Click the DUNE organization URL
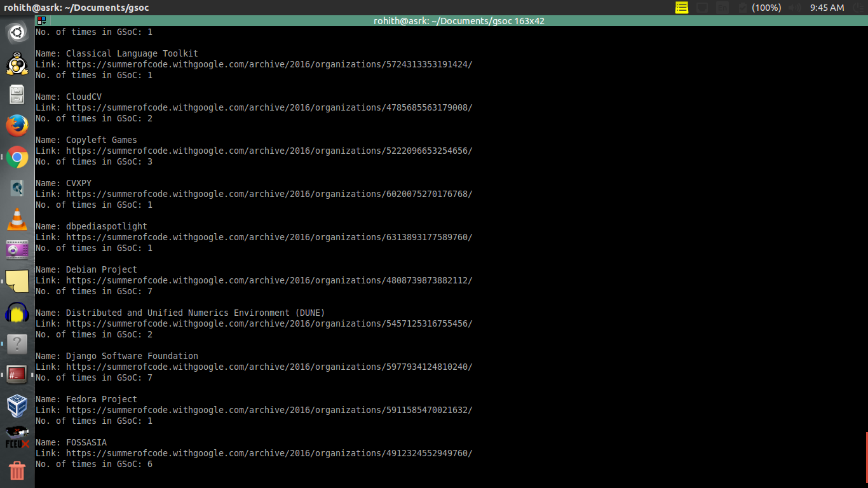 (x=269, y=323)
